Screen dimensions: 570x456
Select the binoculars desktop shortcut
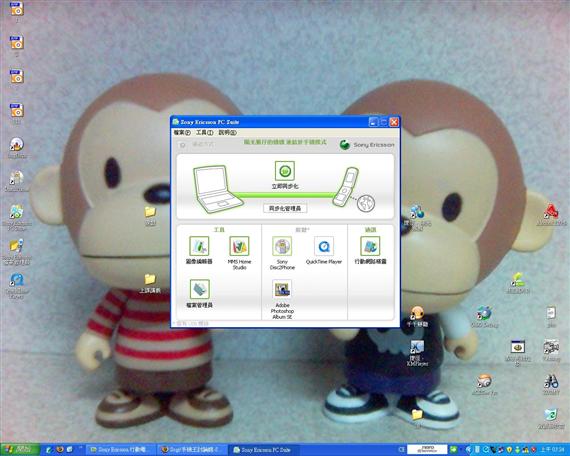pos(551,384)
